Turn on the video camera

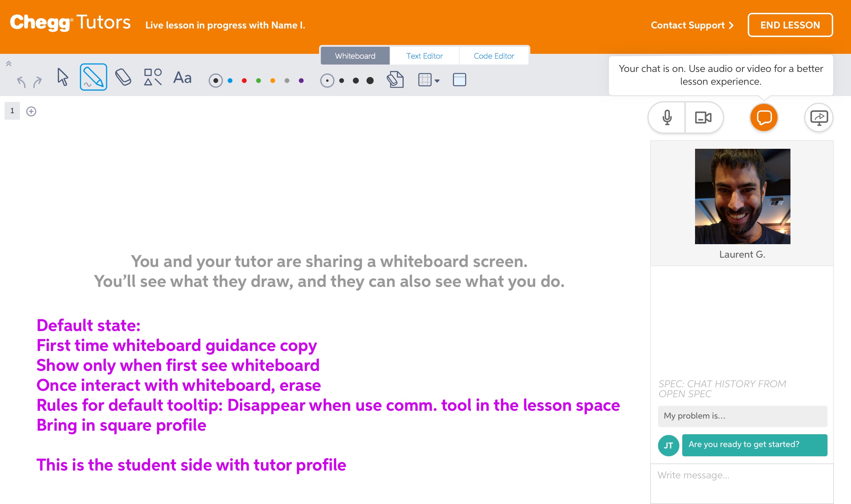tap(704, 117)
